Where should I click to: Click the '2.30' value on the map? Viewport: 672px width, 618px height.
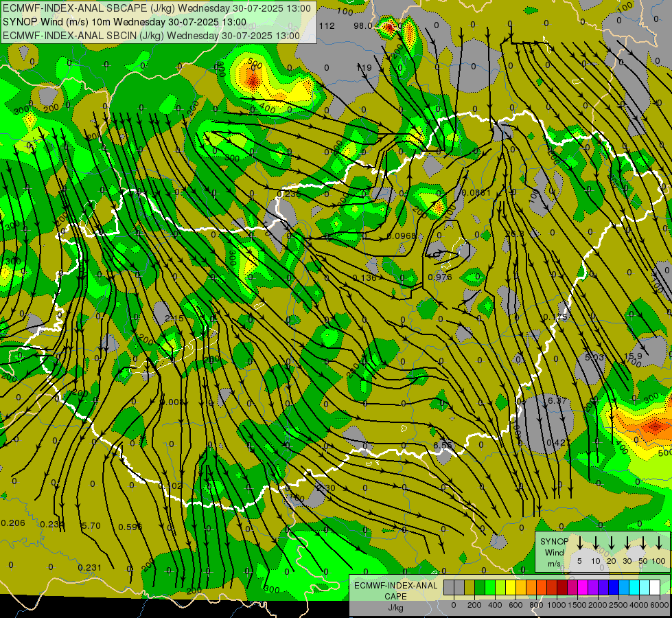[326, 488]
